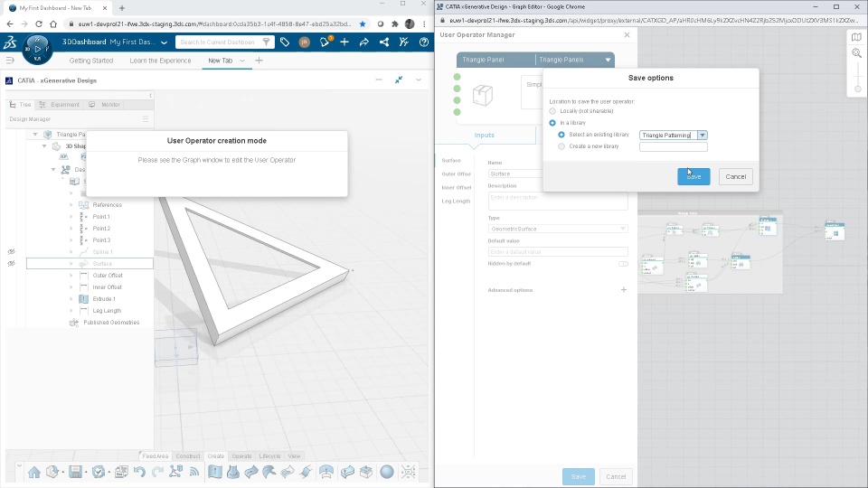This screenshot has width=868, height=488.
Task: Open the Inputs tab in User Operator Manager
Action: (485, 135)
